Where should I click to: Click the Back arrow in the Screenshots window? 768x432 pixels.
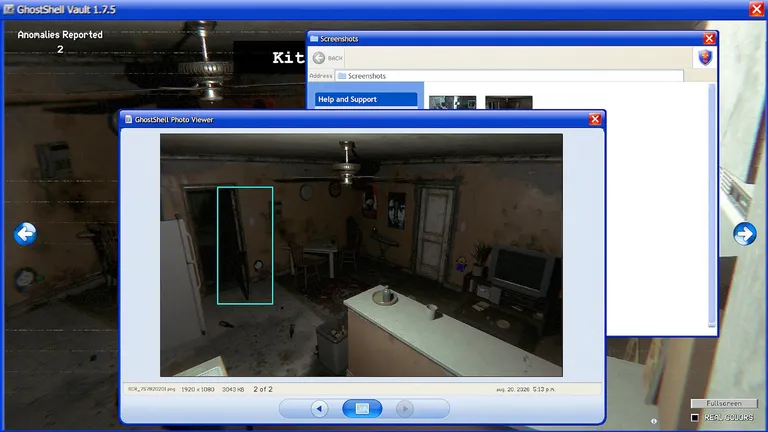319,58
